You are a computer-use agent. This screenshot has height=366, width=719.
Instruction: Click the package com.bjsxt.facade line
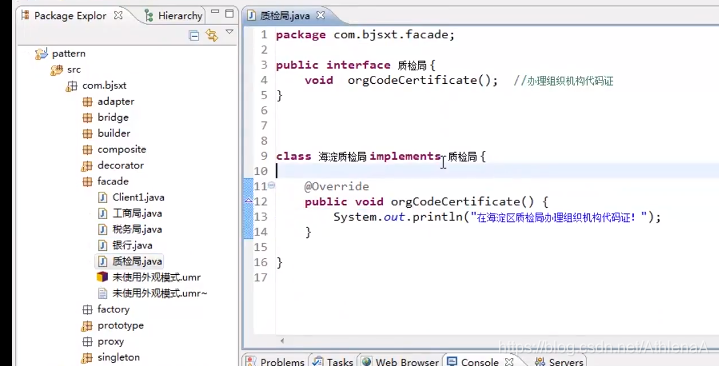coord(365,35)
